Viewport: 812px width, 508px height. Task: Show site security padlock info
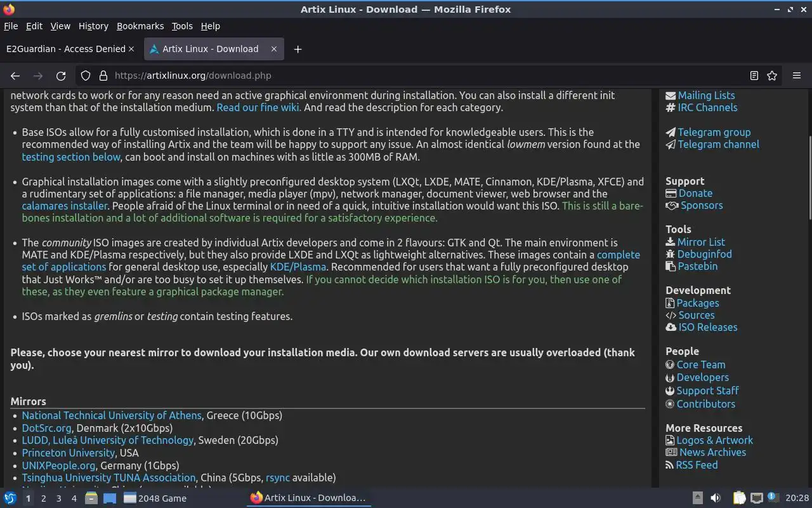[x=103, y=76]
